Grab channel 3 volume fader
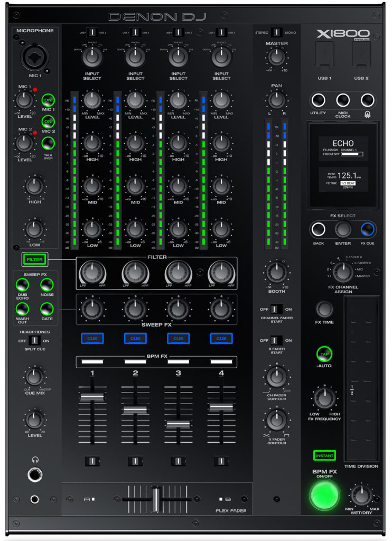 (179, 424)
